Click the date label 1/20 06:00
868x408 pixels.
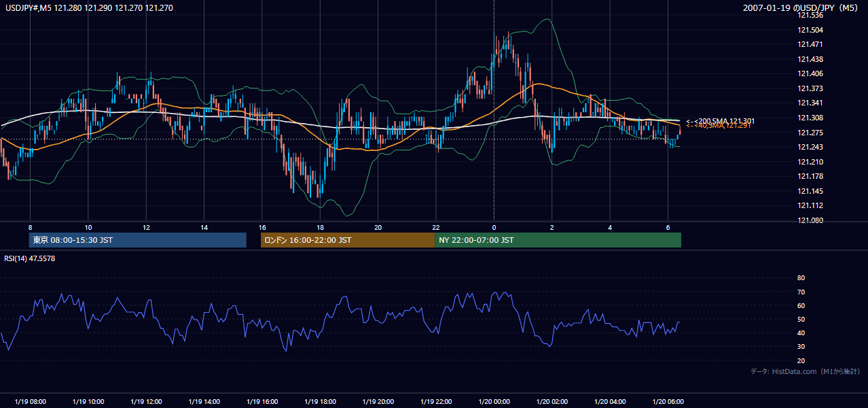668,402
